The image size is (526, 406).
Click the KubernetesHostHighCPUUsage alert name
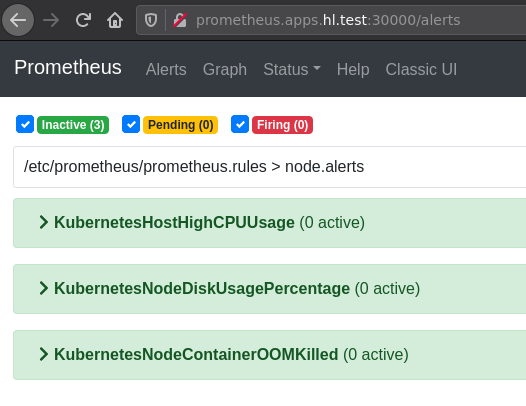[174, 222]
